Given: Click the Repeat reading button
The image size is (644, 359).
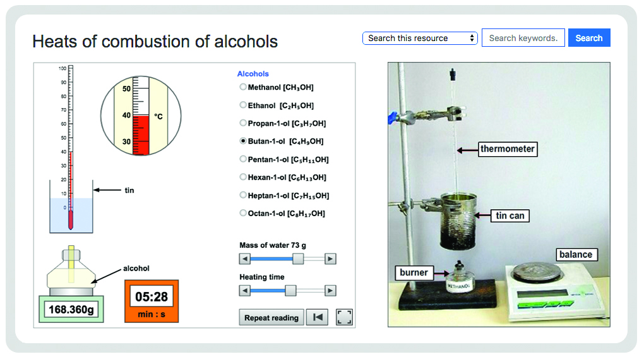Looking at the screenshot, I should point(271,317).
